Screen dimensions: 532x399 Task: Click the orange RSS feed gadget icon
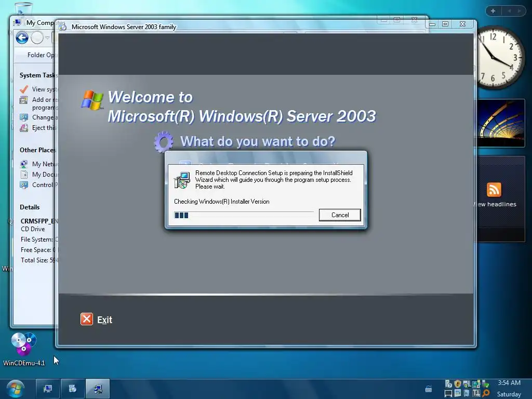click(494, 189)
